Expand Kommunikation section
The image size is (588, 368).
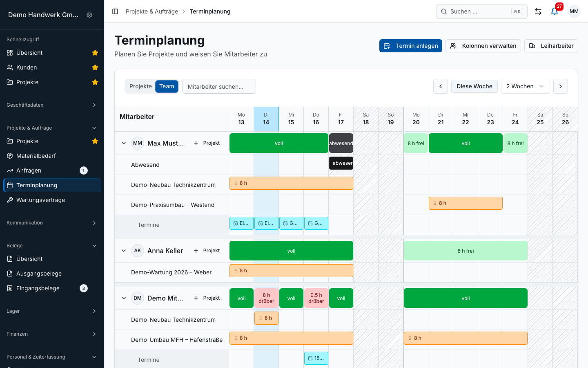point(52,223)
